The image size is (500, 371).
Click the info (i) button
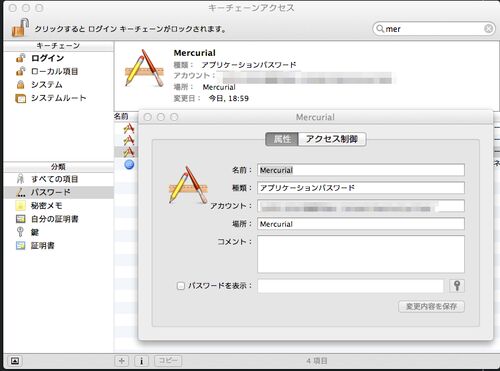(x=141, y=361)
